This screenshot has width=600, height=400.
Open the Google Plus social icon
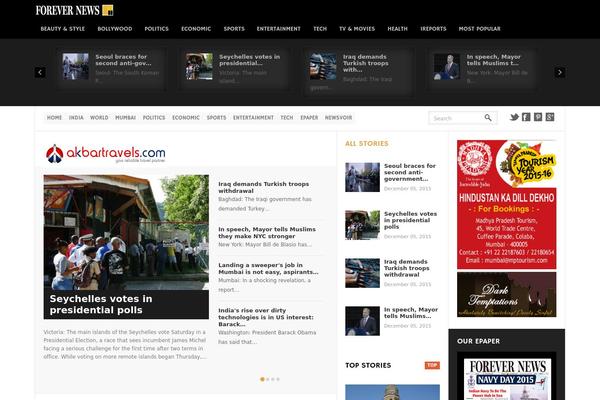(x=550, y=117)
